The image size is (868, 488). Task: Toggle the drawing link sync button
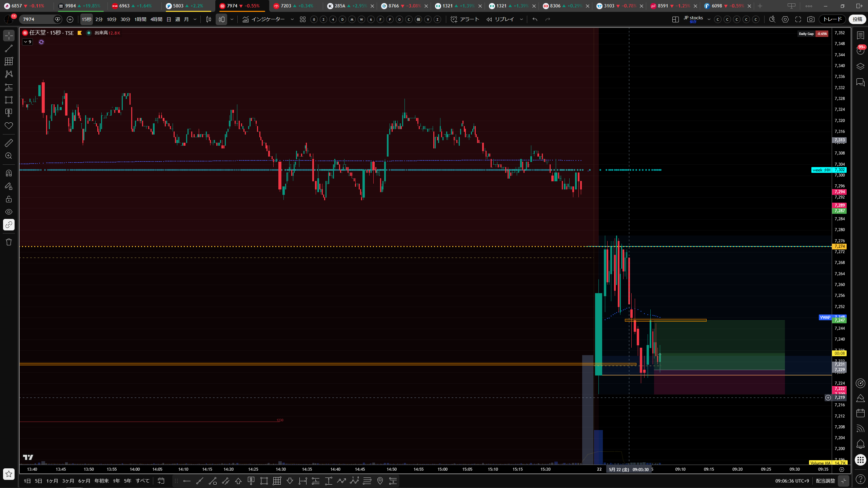pos(9,225)
